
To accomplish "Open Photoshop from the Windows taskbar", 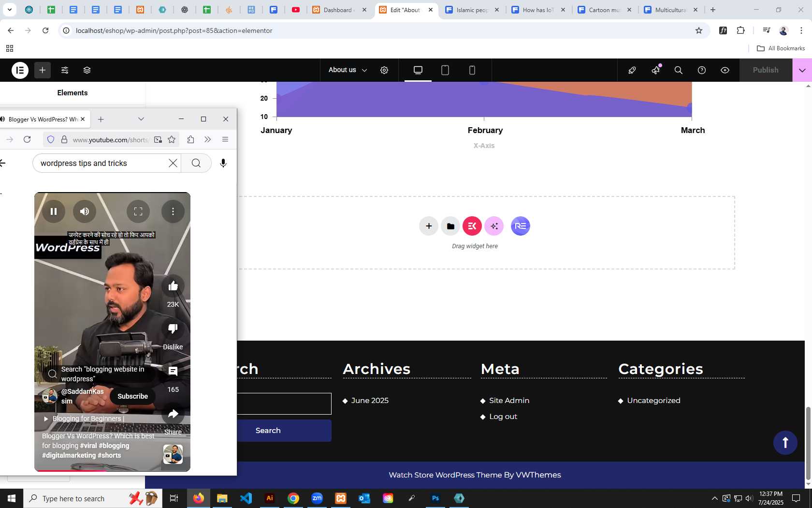I will pyautogui.click(x=435, y=498).
